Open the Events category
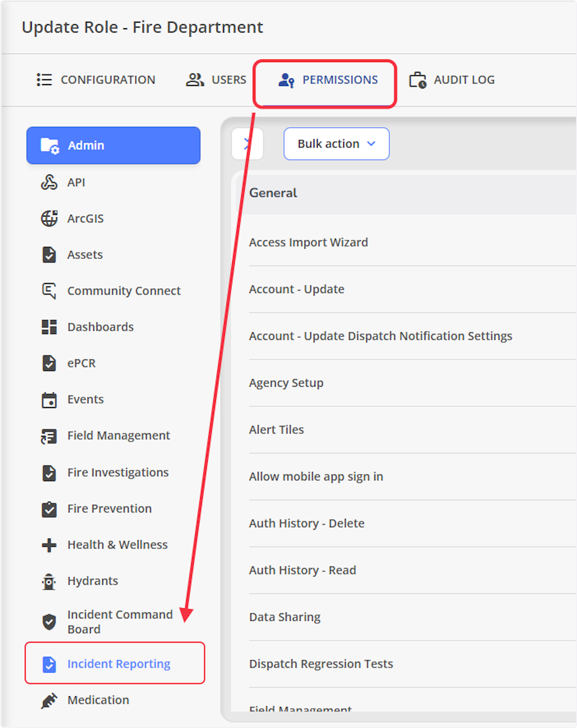This screenshot has width=577, height=728. pyautogui.click(x=113, y=400)
